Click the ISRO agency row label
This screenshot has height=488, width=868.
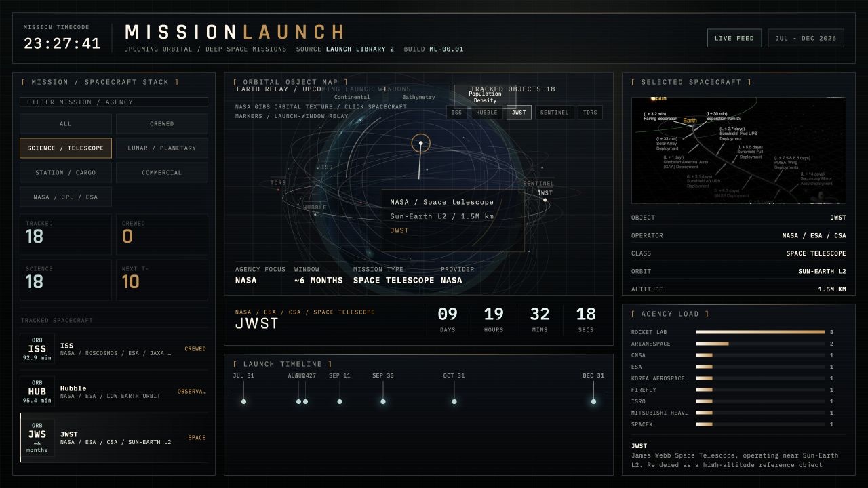point(638,401)
